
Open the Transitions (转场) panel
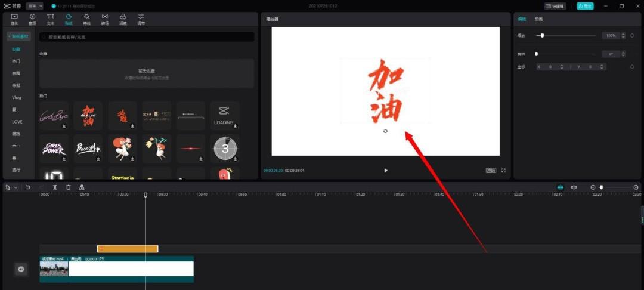coord(105,19)
